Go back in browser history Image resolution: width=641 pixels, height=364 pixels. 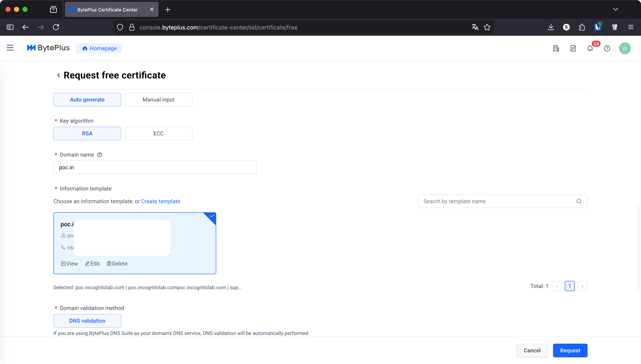(25, 27)
